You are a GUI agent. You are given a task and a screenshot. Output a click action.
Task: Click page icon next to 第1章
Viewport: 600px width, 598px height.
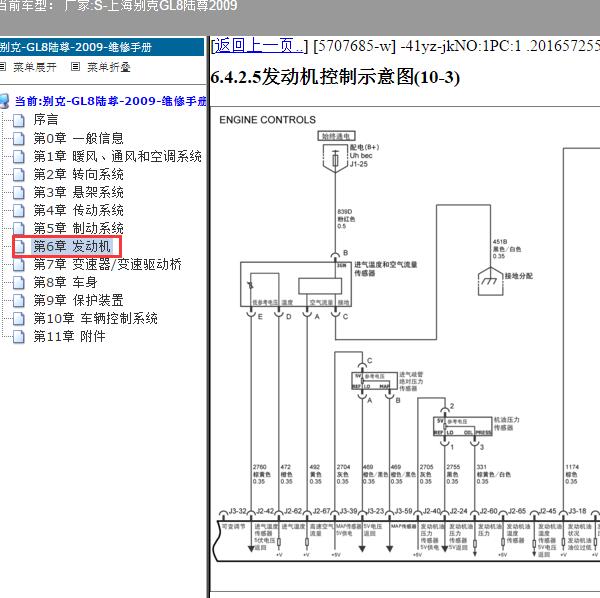click(19, 156)
